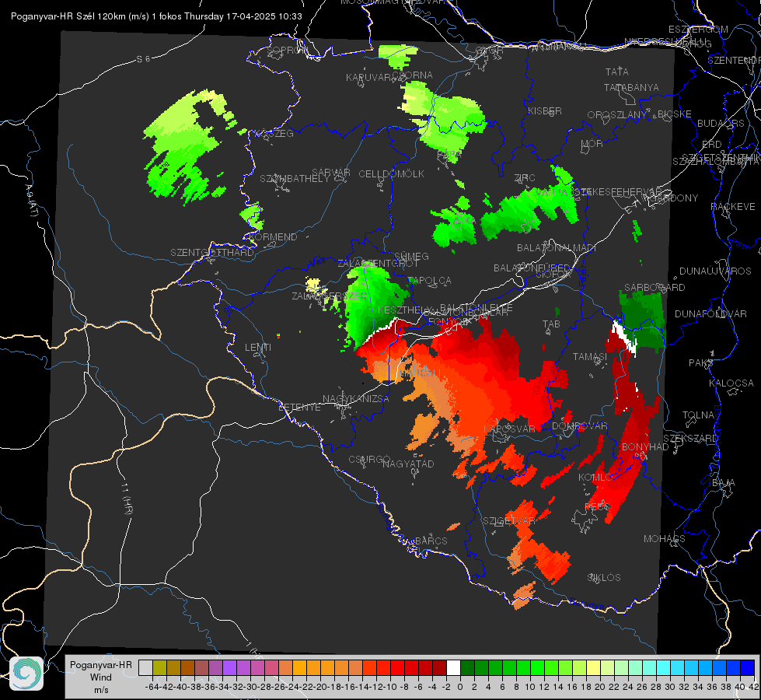This screenshot has width=761, height=700.
Task: Click the SIKLÓS town label
Action: pos(604,578)
